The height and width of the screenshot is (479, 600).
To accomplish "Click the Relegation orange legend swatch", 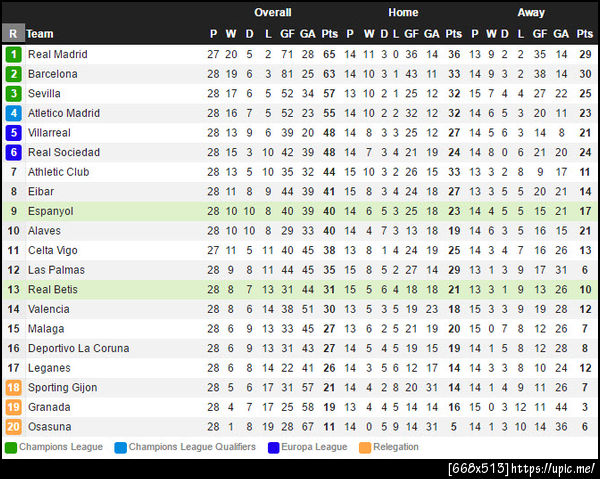I will pos(365,447).
